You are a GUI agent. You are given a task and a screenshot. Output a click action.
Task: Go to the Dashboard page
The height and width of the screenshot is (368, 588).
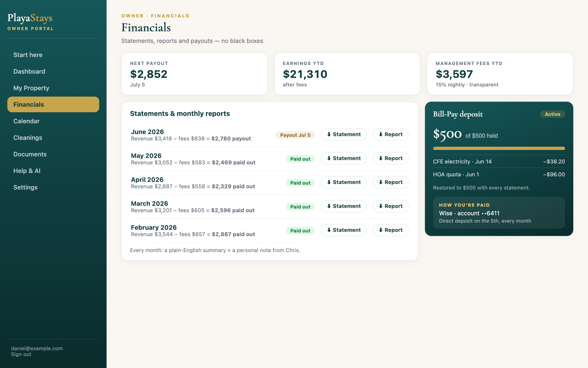53,71
